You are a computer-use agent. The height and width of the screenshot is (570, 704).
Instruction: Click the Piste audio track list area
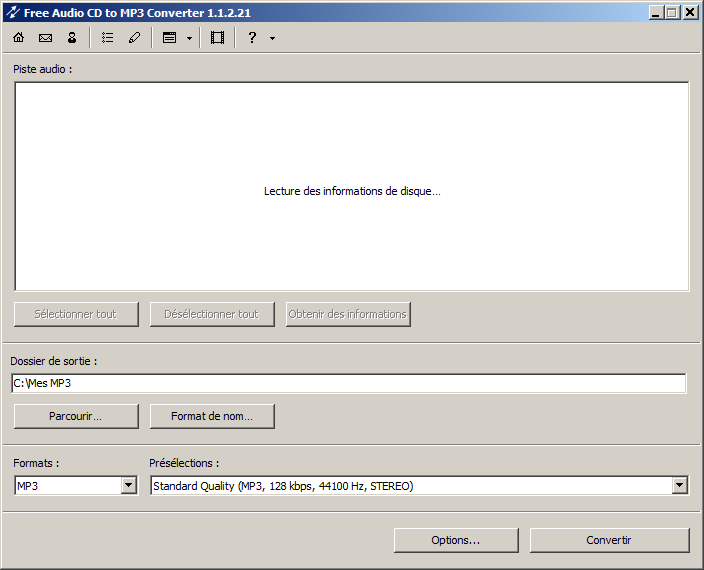click(352, 186)
